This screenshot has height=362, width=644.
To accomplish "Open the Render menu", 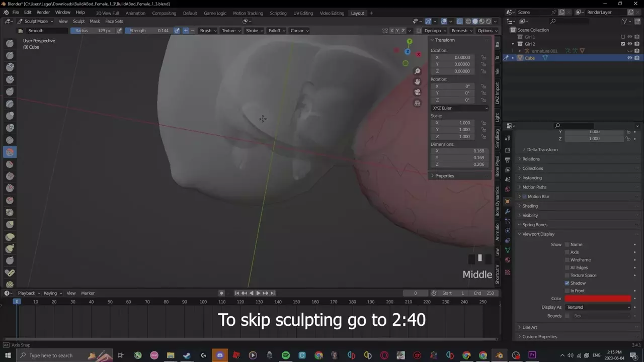I will [x=43, y=12].
